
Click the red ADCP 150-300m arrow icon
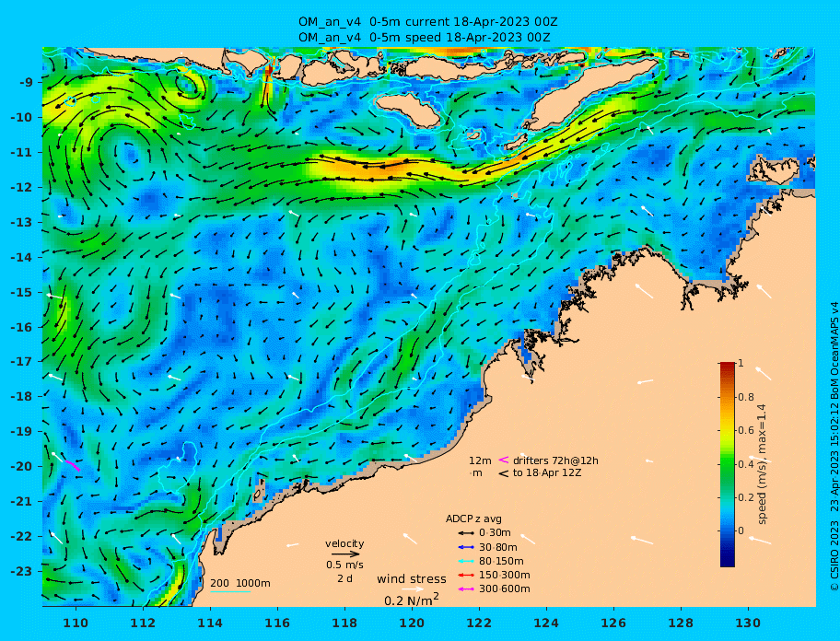tap(466, 575)
